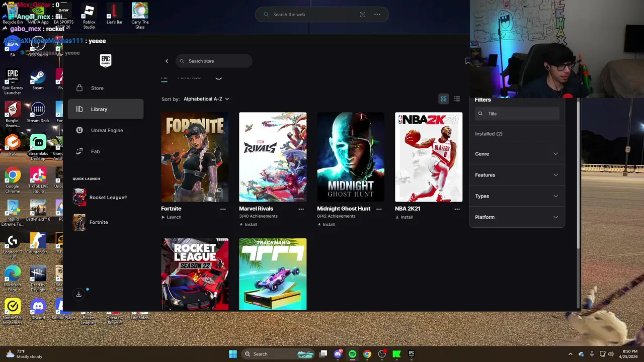Open Discord desktop icon
Screen dimensions: 644x362
[x=38, y=309]
